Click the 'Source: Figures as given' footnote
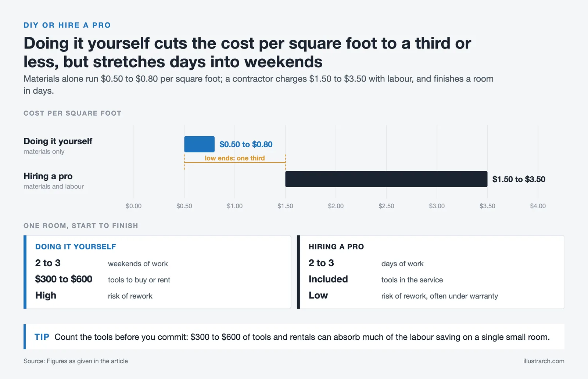The width and height of the screenshot is (588, 379). [76, 361]
